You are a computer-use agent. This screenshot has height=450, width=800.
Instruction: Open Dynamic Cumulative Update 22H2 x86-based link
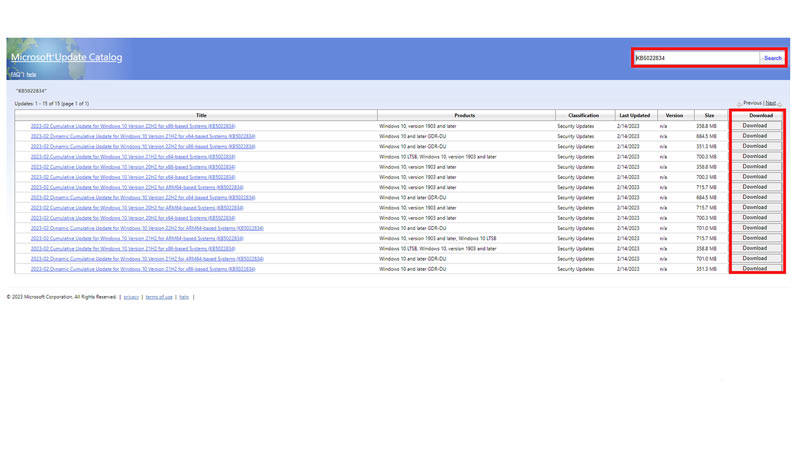click(143, 146)
